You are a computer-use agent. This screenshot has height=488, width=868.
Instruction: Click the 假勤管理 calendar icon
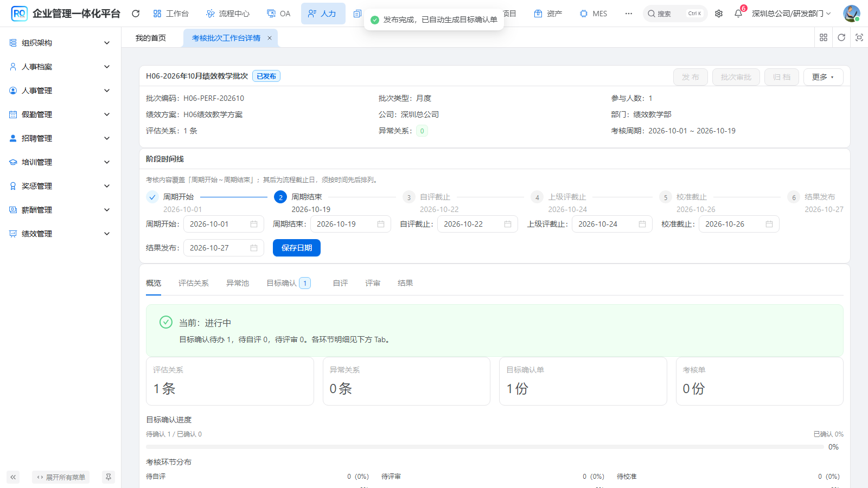click(13, 114)
